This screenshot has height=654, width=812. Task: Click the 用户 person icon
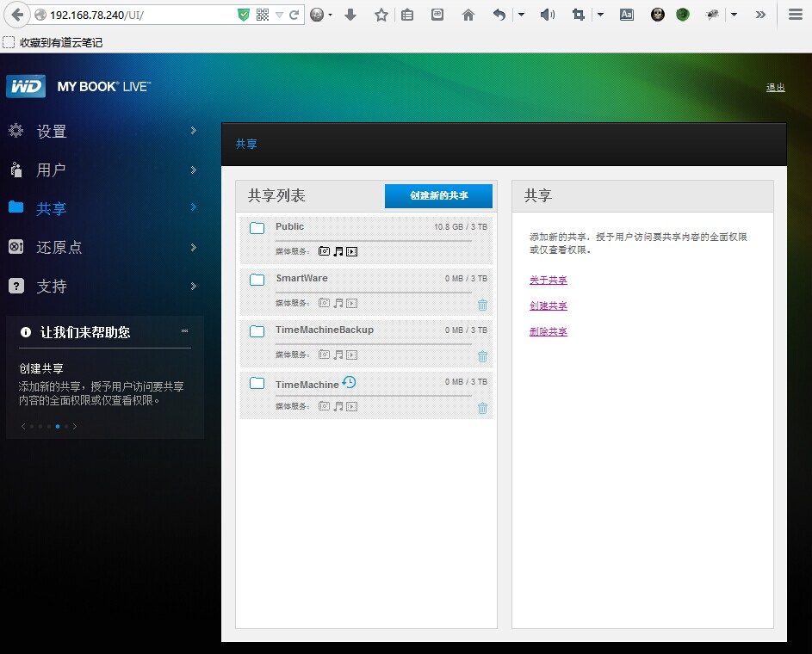click(x=16, y=170)
